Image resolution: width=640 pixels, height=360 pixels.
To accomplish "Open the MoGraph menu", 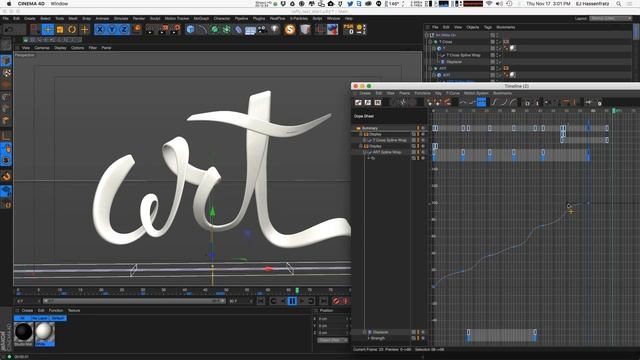I will point(201,18).
